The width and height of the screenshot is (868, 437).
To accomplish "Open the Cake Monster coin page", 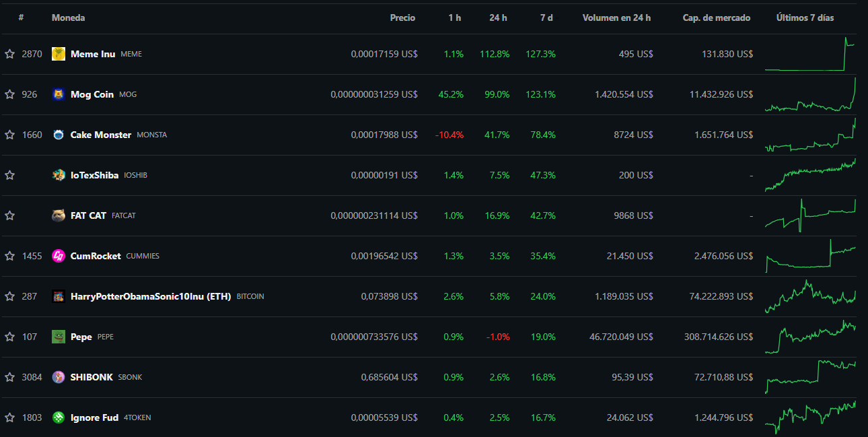I will click(x=101, y=135).
